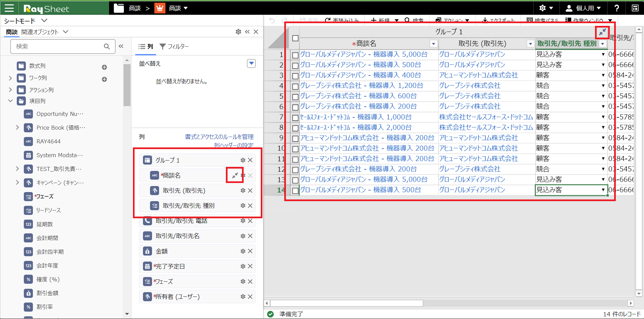Open the 取引先 (取引先) column filter dropdown
The image size is (644, 319).
coord(531,44)
